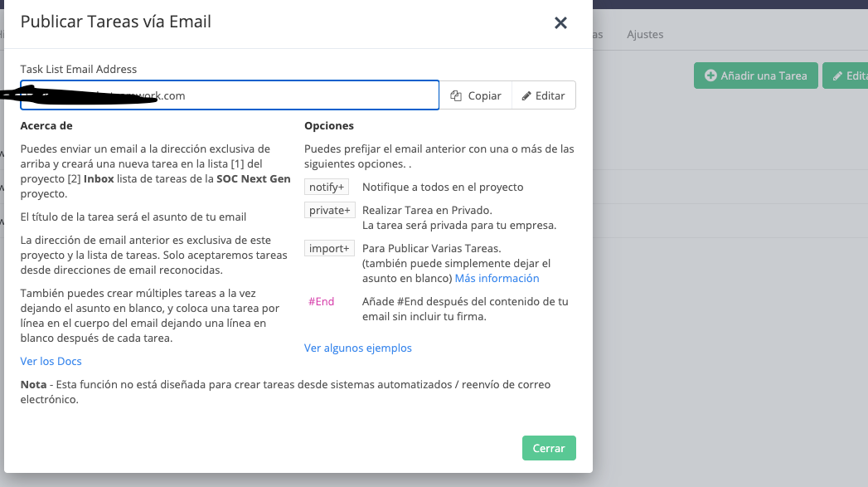The image size is (868, 487).
Task: Select the import+ prefix tag
Action: pyautogui.click(x=329, y=248)
